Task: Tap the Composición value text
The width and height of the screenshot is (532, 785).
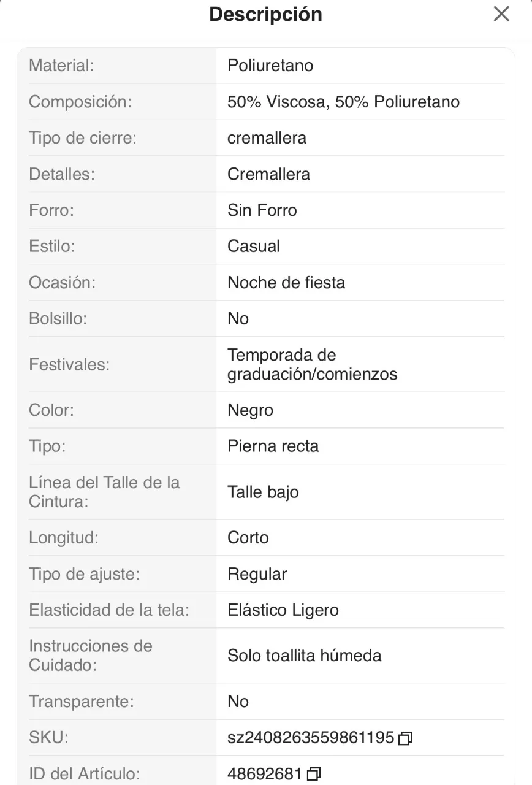Action: pos(343,102)
